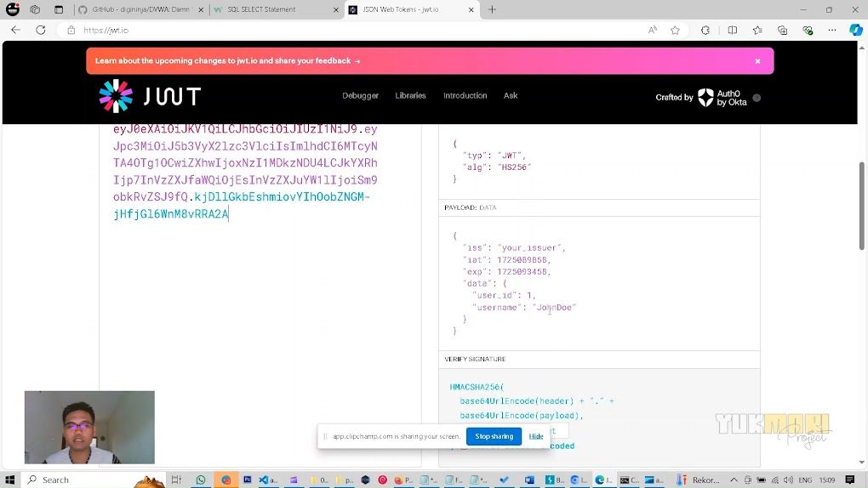Open Windows Start menu

(9, 479)
